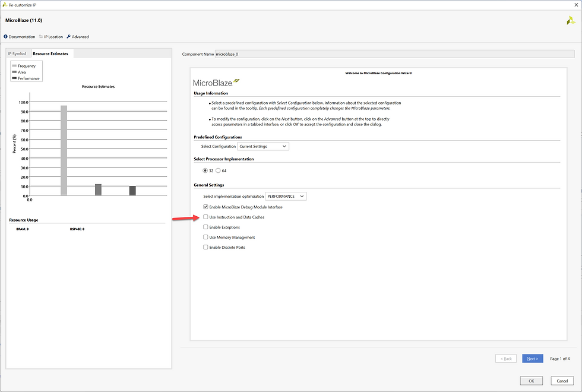The image size is (582, 392).
Task: Click the 'Resource Usage' heading
Action: pos(24,220)
